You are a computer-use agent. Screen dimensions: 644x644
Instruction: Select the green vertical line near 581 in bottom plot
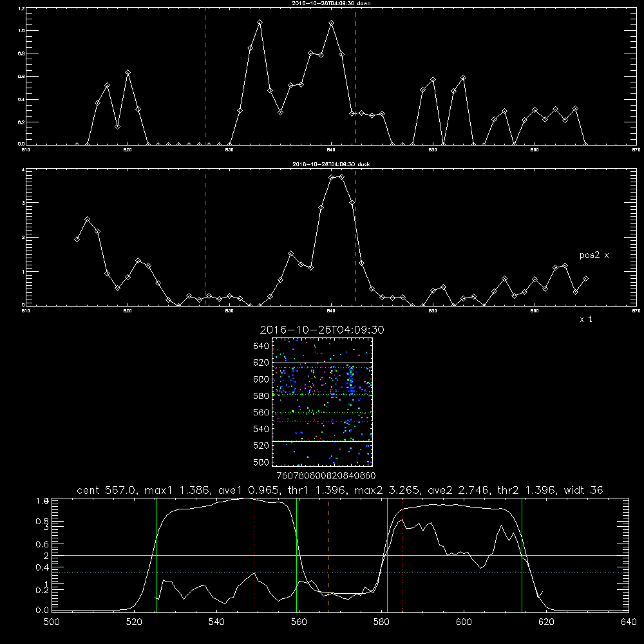387,554
